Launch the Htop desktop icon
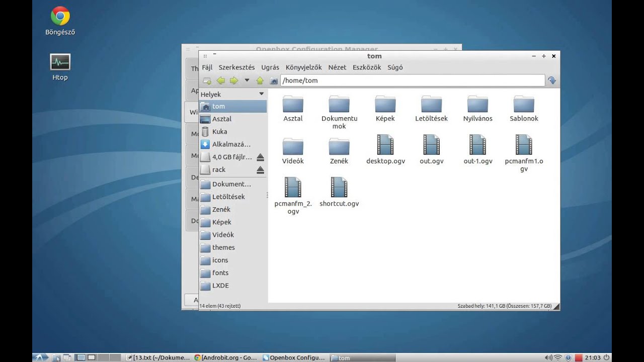Image resolution: width=644 pixels, height=362 pixels. 60,62
